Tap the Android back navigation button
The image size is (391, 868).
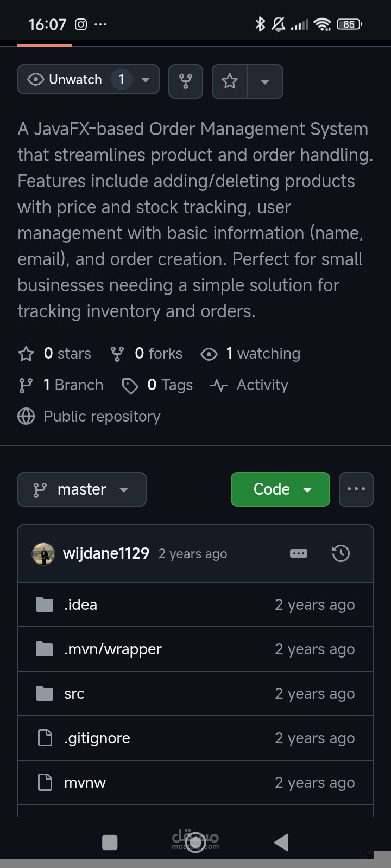[x=281, y=842]
